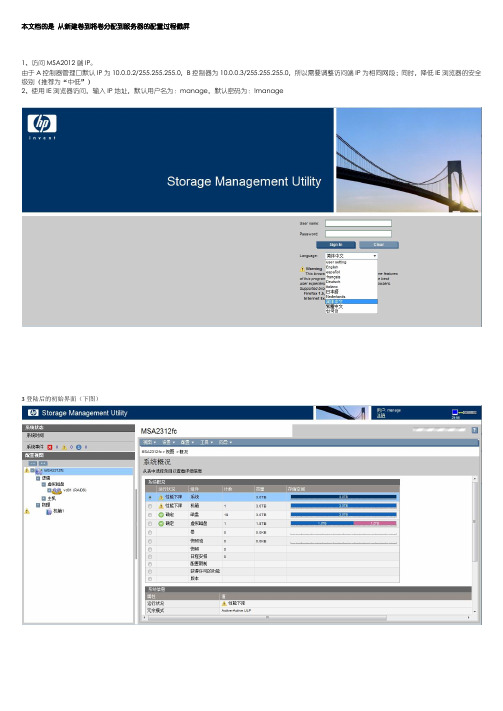Select the 配置限制 row radio button
Viewport: 503px width, 711px height.
[150, 564]
